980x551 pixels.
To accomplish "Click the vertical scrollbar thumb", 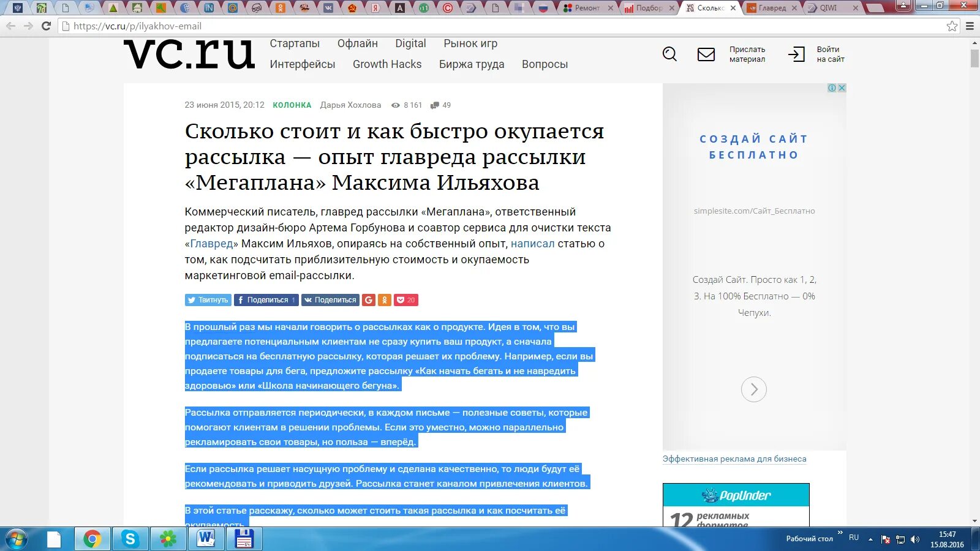I will click(x=974, y=58).
